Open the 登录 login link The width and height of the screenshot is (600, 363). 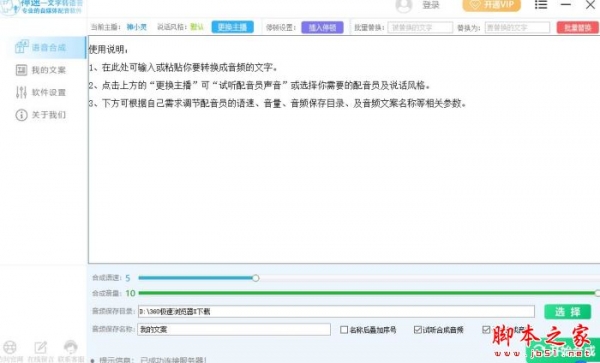tap(430, 5)
